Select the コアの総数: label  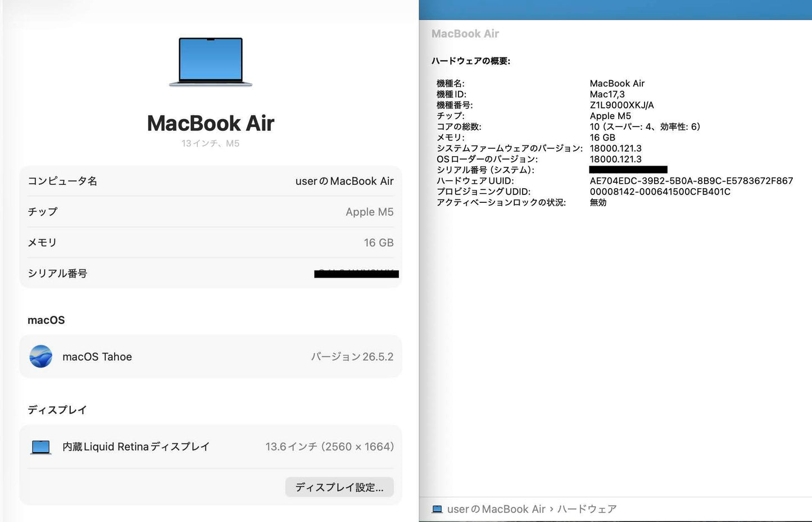pos(459,126)
